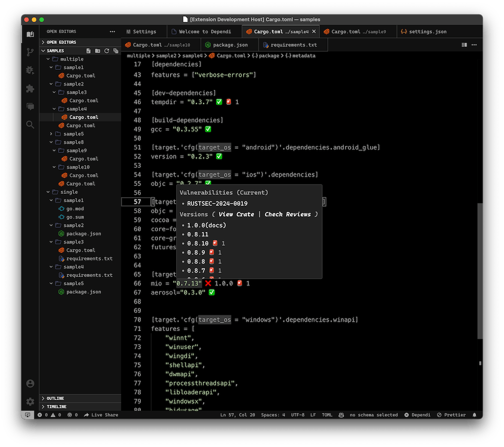Open the Explorer view in activity bar

pyautogui.click(x=30, y=34)
